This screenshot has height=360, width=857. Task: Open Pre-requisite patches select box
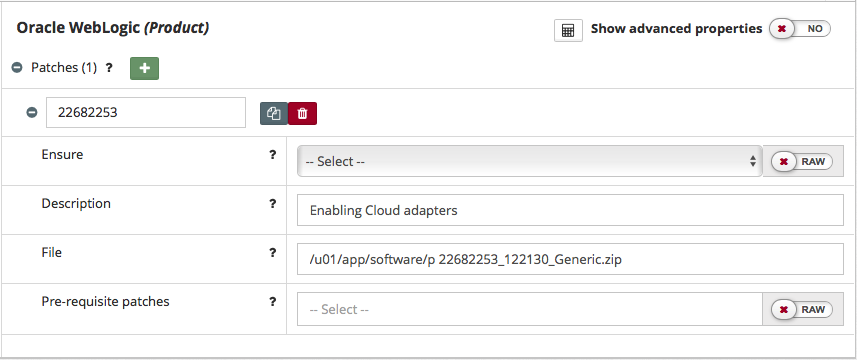[x=530, y=309]
